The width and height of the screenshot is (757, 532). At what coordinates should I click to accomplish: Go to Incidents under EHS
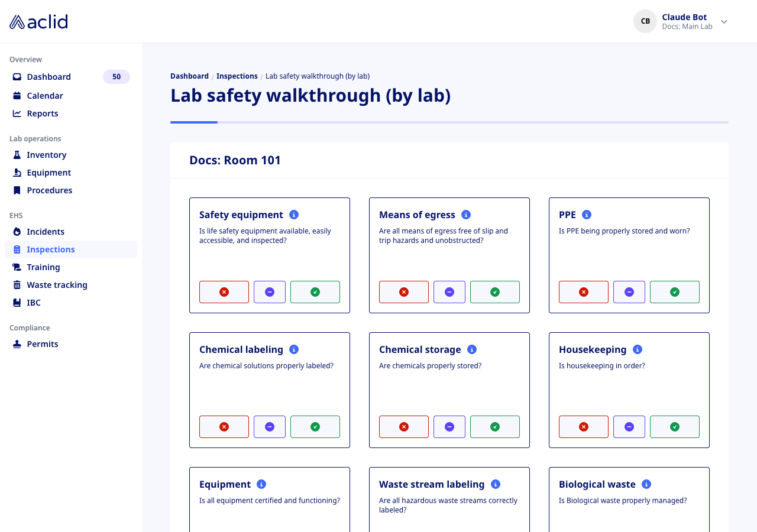tap(71, 232)
